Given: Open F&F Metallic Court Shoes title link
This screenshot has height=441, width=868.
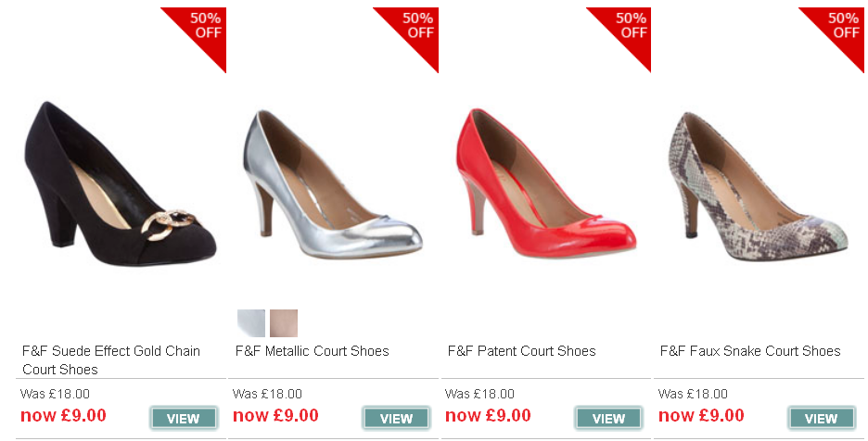Looking at the screenshot, I should pyautogui.click(x=313, y=351).
